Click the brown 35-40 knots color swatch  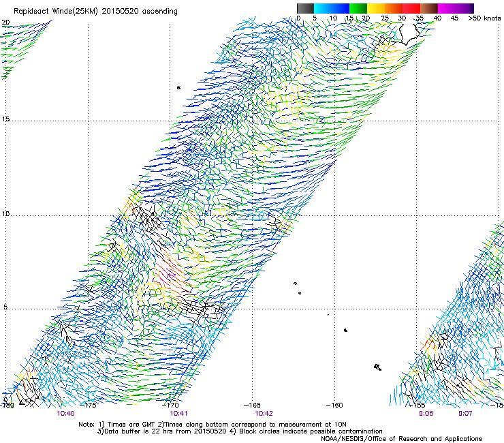pyautogui.click(x=429, y=8)
